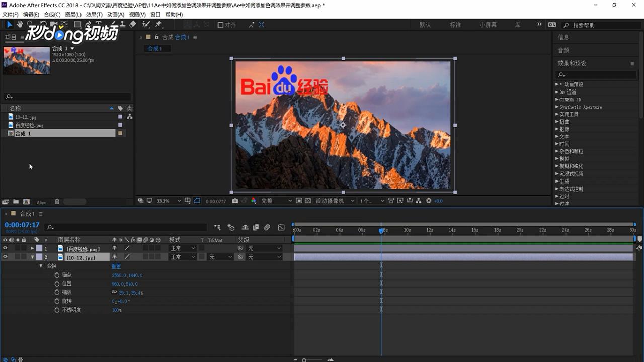Open the 文件(F) menu
Image resolution: width=644 pixels, height=362 pixels.
10,15
